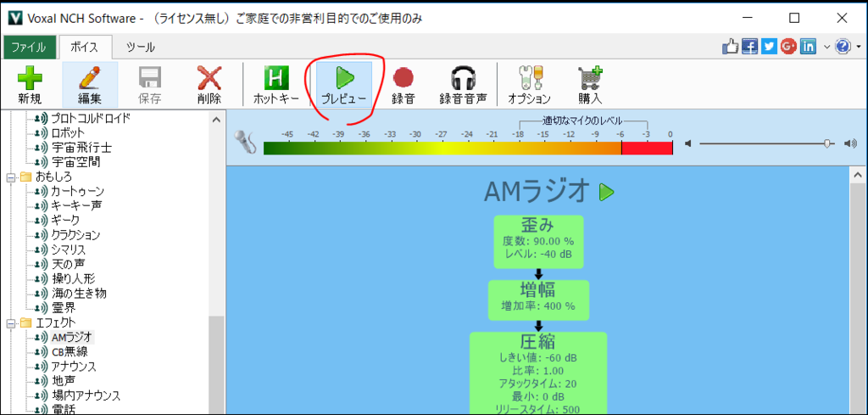This screenshot has height=415, width=868.
Task: Click the loud volume speaker icon
Action: [849, 143]
